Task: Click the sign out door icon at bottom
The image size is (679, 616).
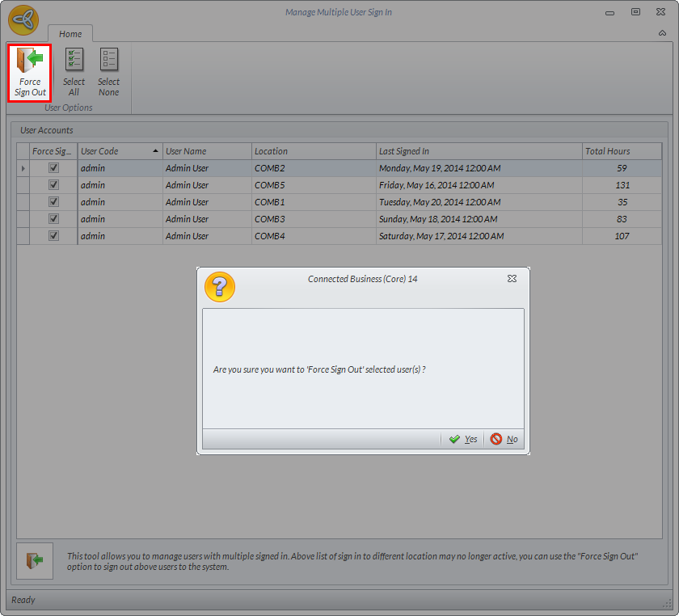Action: 35,561
